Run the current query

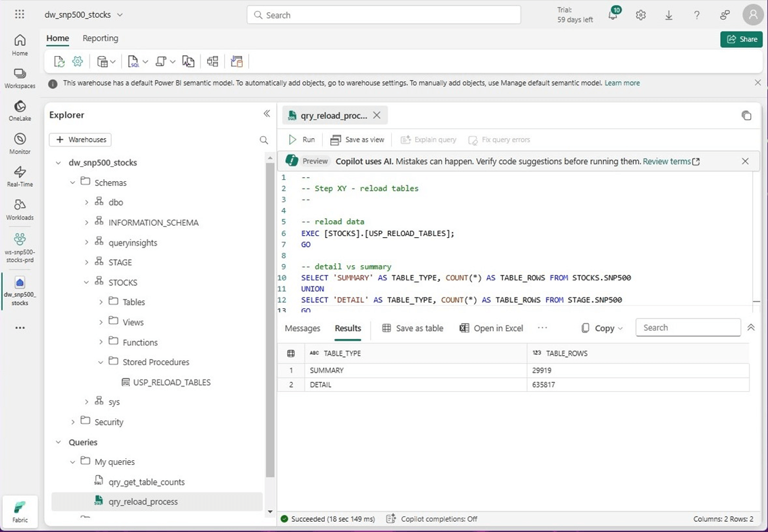302,139
